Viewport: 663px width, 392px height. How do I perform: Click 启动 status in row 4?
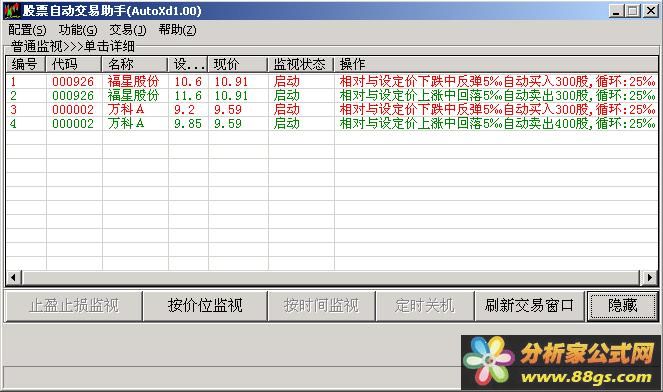click(287, 123)
